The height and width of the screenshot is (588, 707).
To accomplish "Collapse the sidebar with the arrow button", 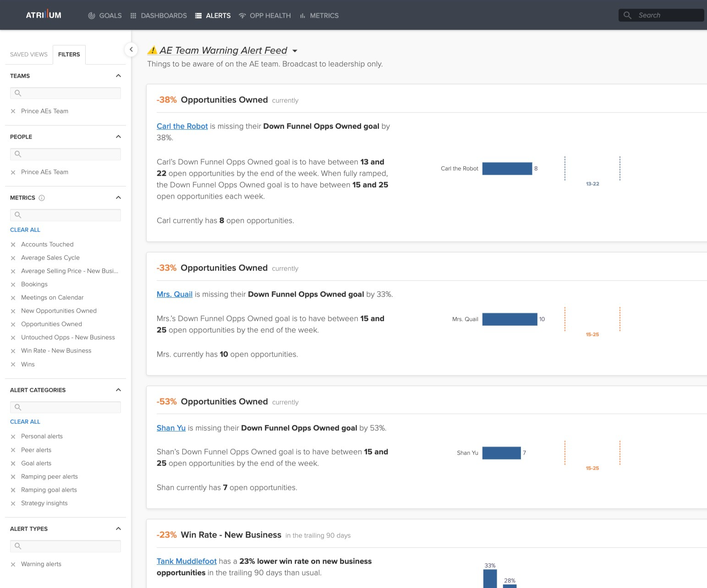I will [x=131, y=49].
